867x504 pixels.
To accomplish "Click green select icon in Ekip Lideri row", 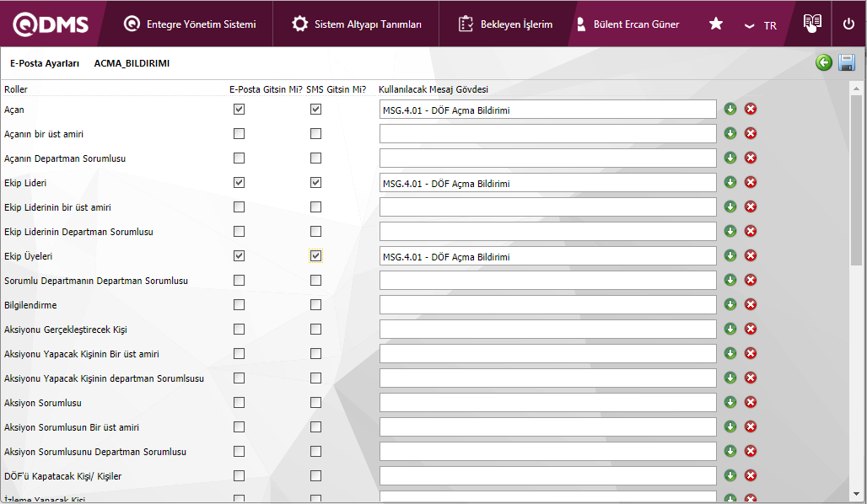I will (x=730, y=182).
